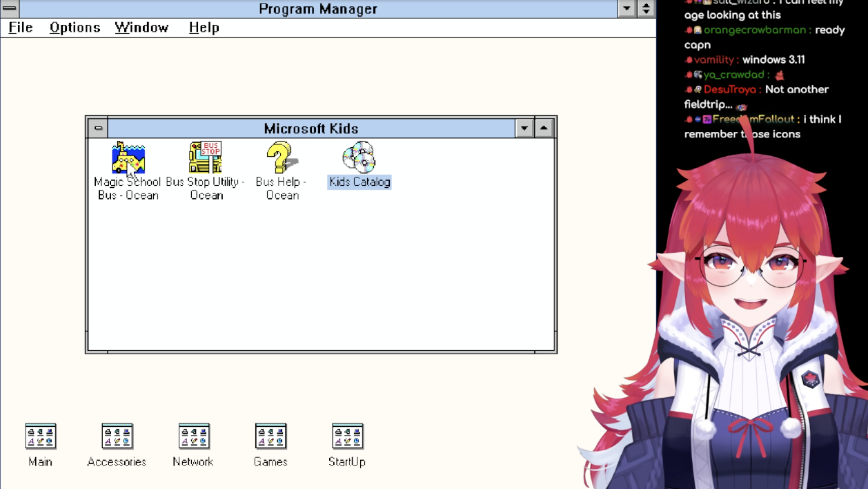Open the Window menu
Viewport: 868px width, 489px height.
tap(142, 28)
